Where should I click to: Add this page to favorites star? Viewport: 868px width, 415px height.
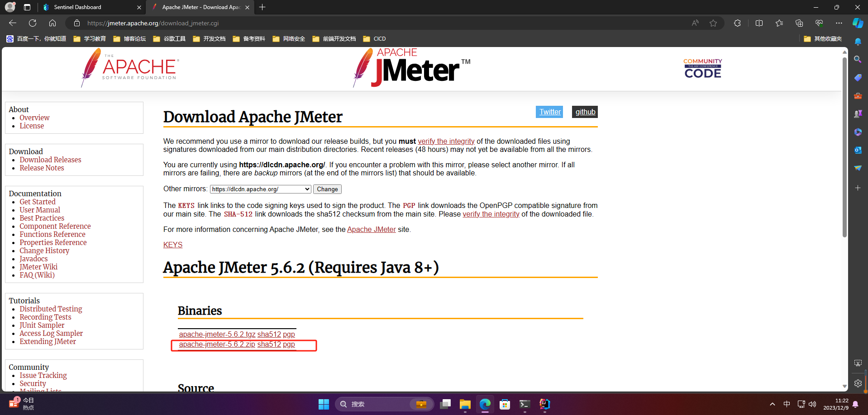[x=713, y=23]
